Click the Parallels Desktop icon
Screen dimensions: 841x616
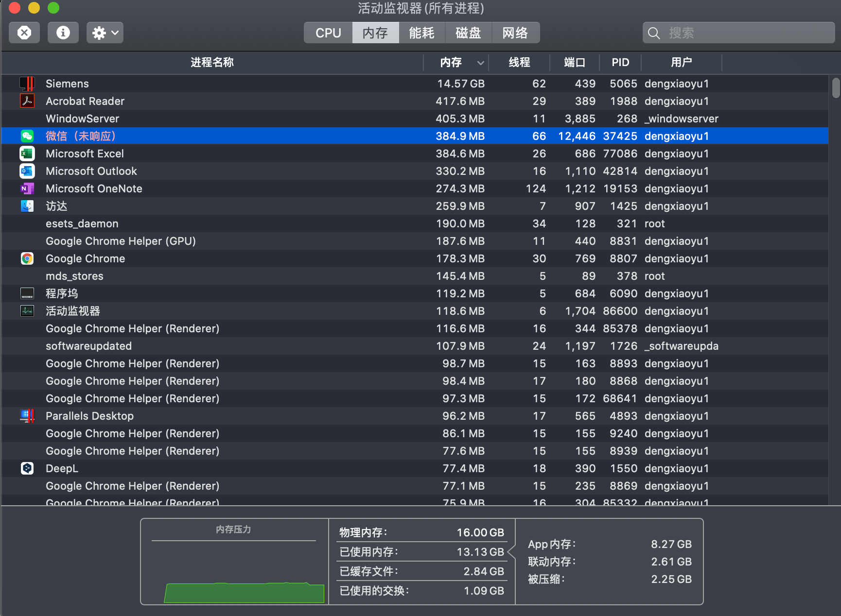27,416
